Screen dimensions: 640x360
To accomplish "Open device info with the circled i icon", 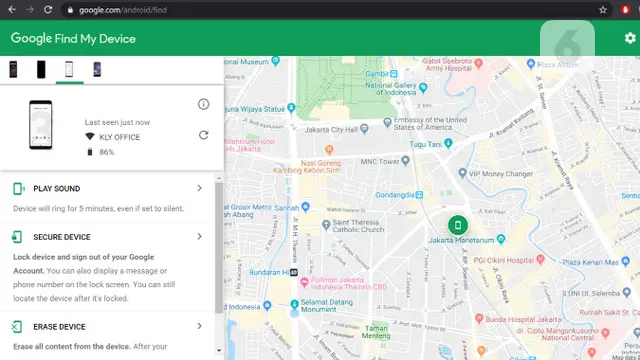I will point(204,104).
